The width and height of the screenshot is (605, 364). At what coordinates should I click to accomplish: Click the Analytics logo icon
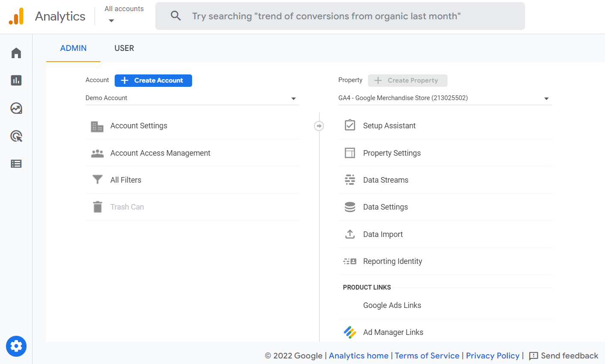pyautogui.click(x=16, y=16)
